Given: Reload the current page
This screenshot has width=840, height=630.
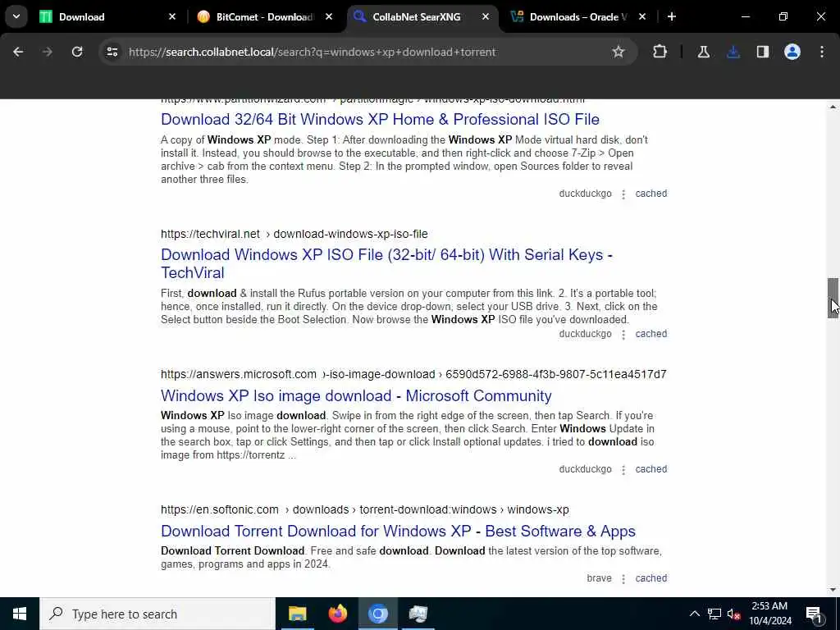Looking at the screenshot, I should [77, 52].
